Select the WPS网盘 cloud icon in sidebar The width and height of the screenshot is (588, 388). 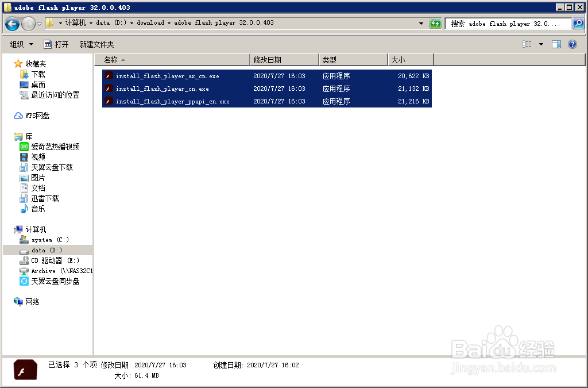[19, 115]
